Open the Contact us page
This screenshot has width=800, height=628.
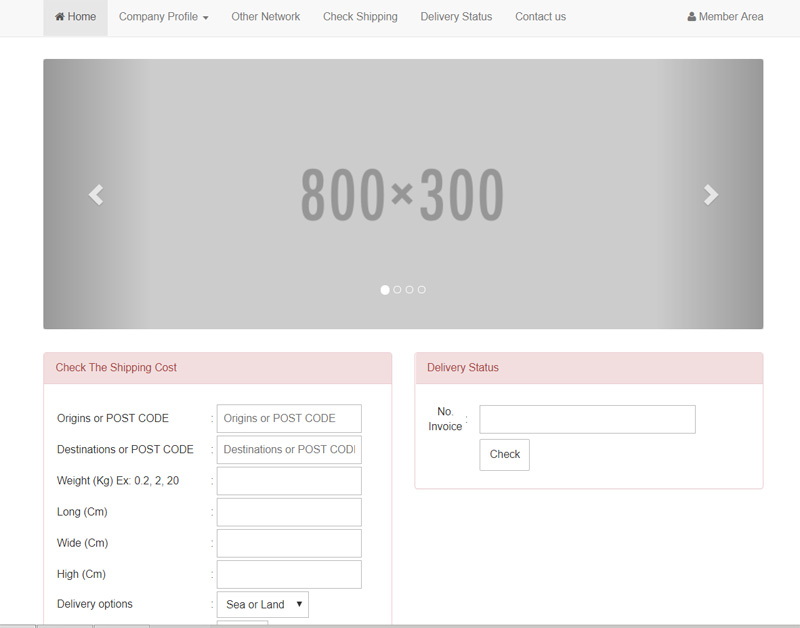tap(540, 17)
